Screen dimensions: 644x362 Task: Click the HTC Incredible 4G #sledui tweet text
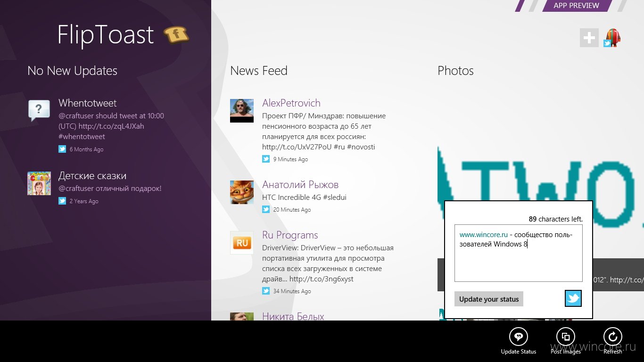[304, 197]
